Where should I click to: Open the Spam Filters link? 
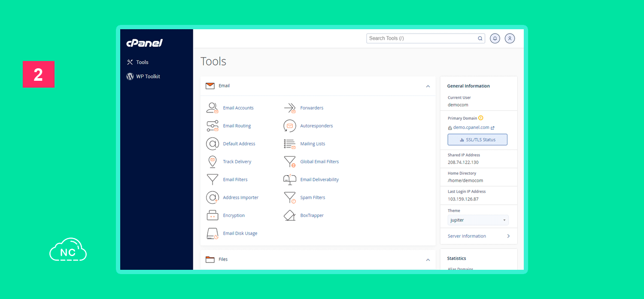[x=313, y=198]
